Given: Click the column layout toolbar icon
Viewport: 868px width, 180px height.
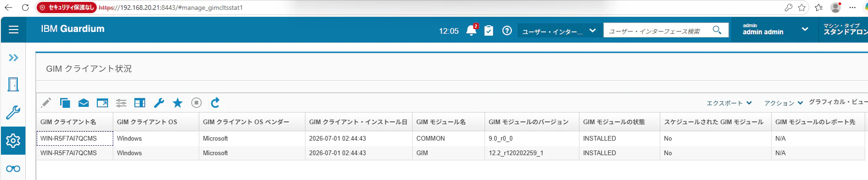Looking at the screenshot, I should click(x=140, y=103).
